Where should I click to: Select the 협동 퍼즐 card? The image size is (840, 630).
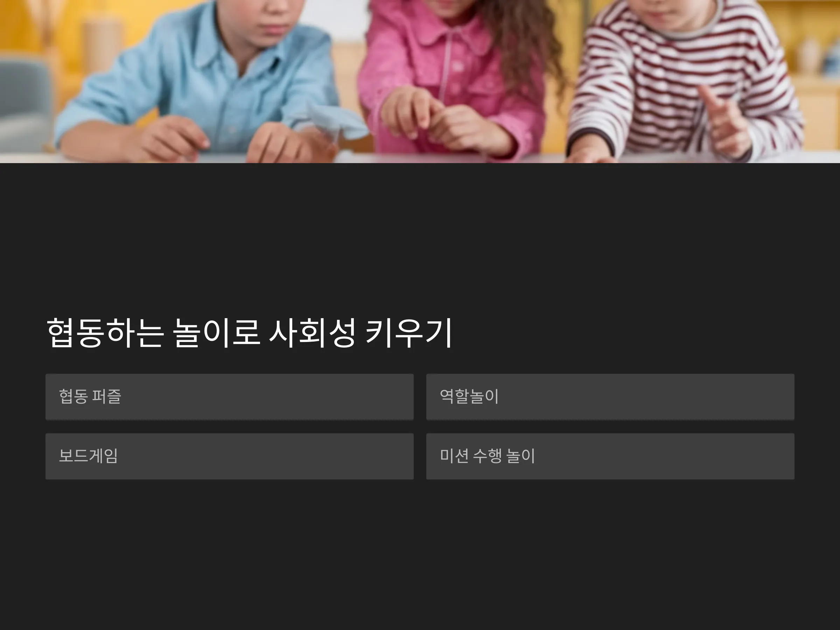[229, 397]
